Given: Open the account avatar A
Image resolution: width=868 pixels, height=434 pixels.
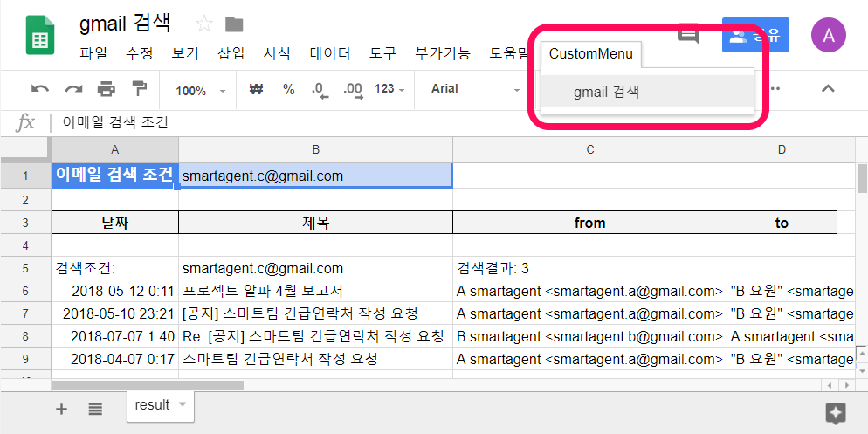Looking at the screenshot, I should 828,35.
